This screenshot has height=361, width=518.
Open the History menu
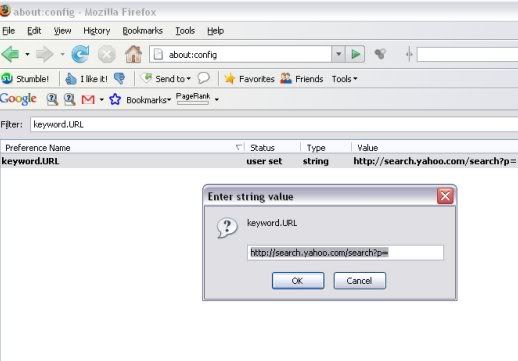(x=97, y=31)
